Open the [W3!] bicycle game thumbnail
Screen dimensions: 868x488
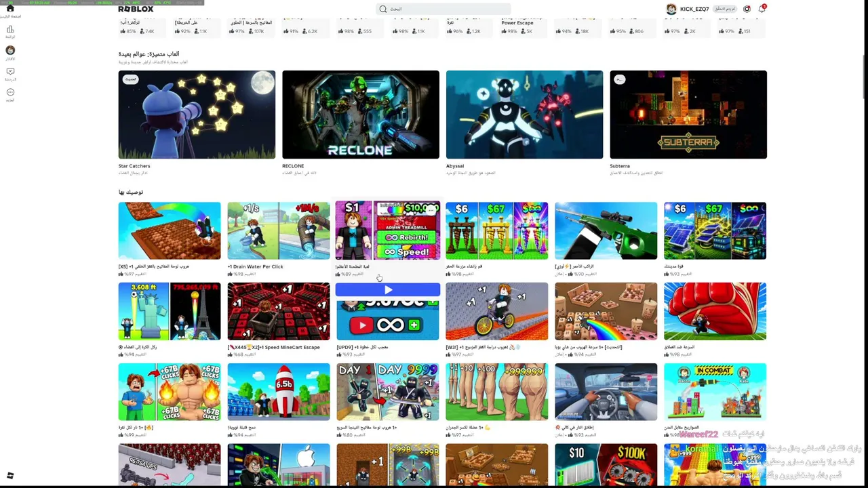(497, 312)
